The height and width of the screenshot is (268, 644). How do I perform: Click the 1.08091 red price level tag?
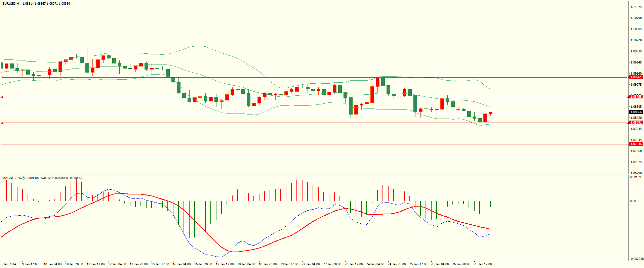pos(636,123)
